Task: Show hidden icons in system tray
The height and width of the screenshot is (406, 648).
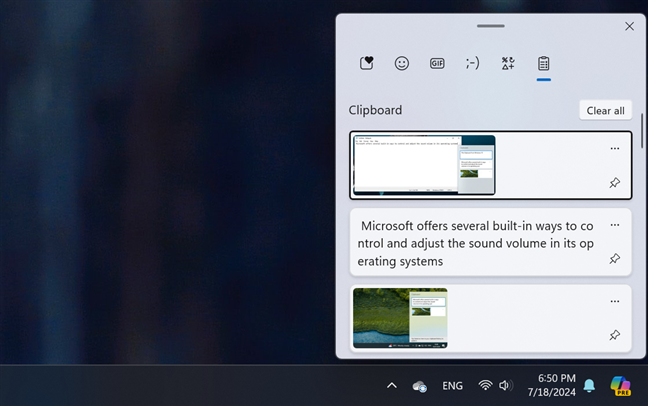Action: [392, 386]
